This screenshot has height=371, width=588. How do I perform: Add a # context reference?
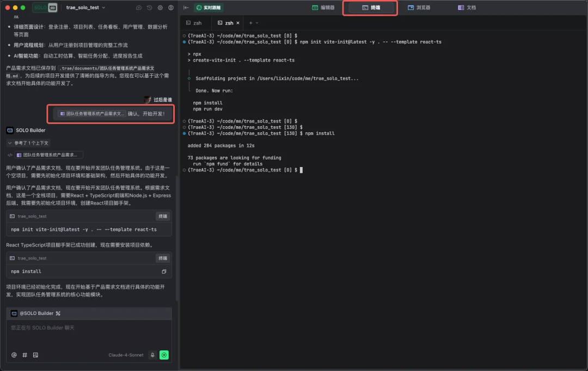tap(24, 355)
